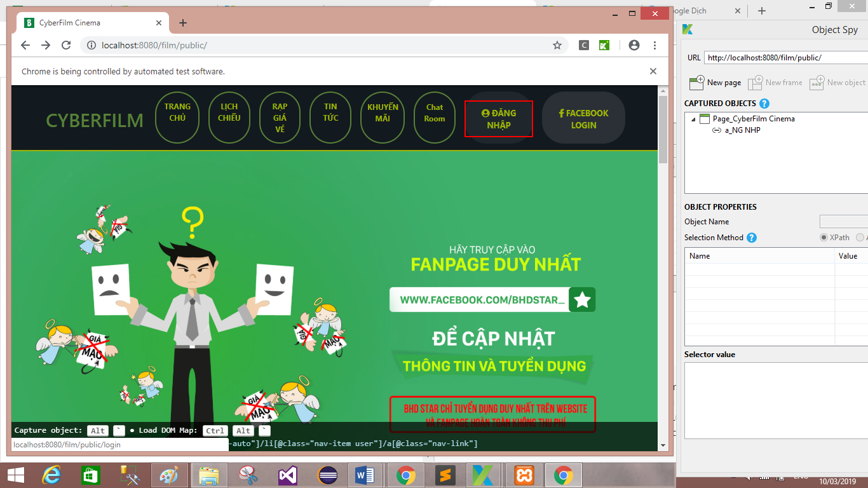Open the Captured Objects help icon
Viewport: 868px width, 488px height.
(x=764, y=104)
